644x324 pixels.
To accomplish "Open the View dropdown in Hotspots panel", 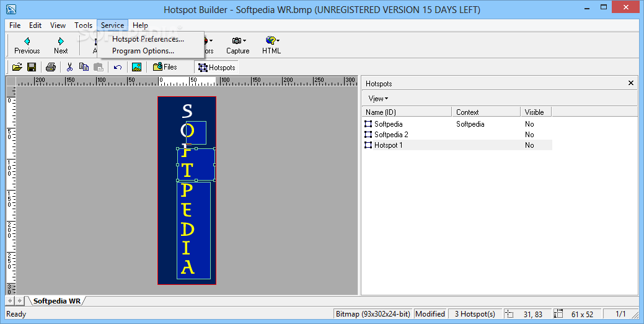I will pyautogui.click(x=378, y=99).
